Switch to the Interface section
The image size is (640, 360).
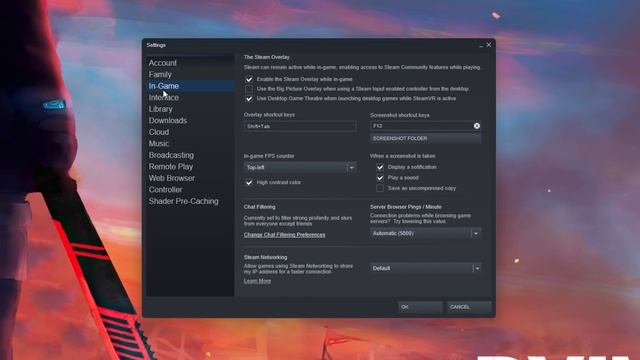(164, 98)
